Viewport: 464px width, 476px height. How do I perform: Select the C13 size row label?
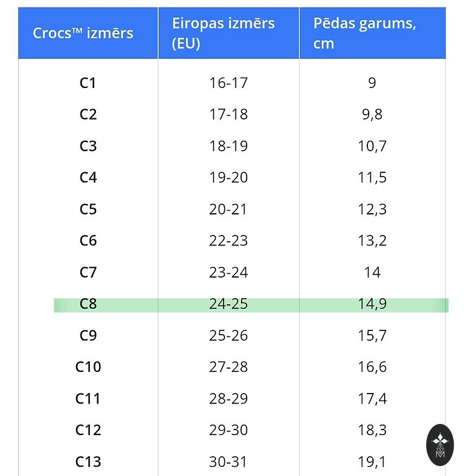(88, 462)
